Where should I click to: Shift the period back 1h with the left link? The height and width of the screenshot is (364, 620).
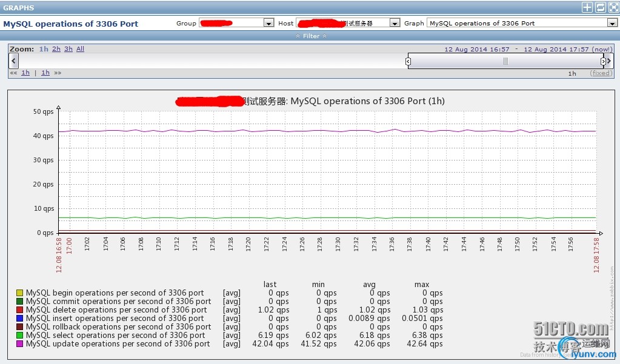tap(25, 73)
